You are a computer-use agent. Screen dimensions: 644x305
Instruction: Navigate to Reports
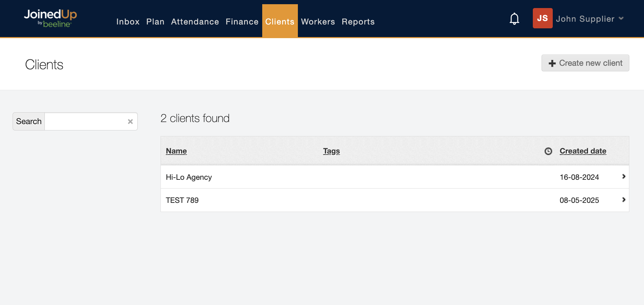(x=358, y=22)
